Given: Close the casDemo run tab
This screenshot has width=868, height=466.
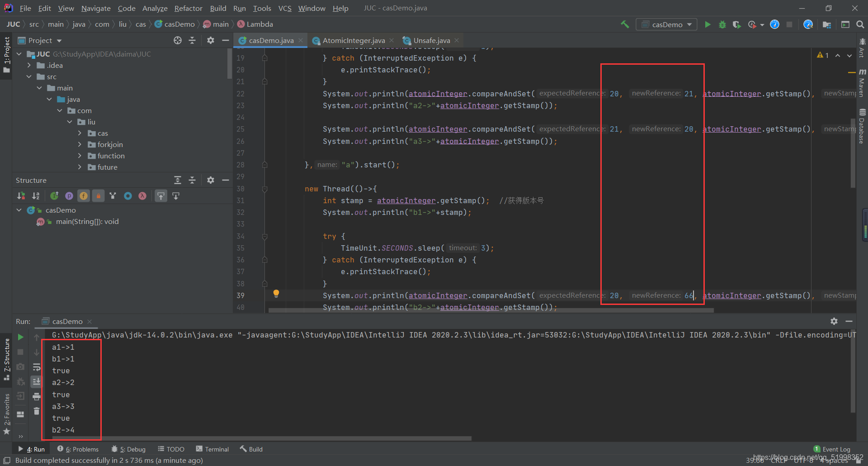Looking at the screenshot, I should (x=90, y=321).
